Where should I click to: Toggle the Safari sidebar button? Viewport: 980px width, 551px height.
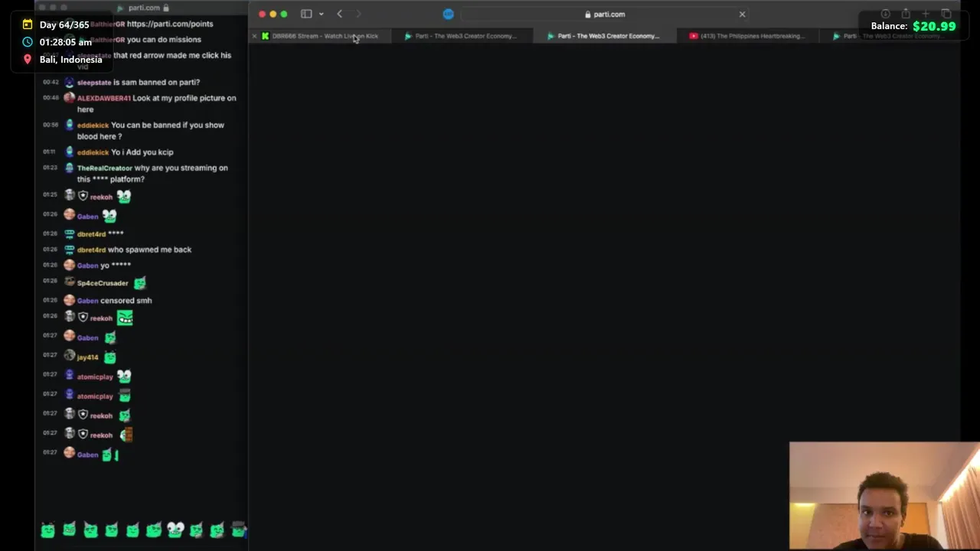[306, 14]
